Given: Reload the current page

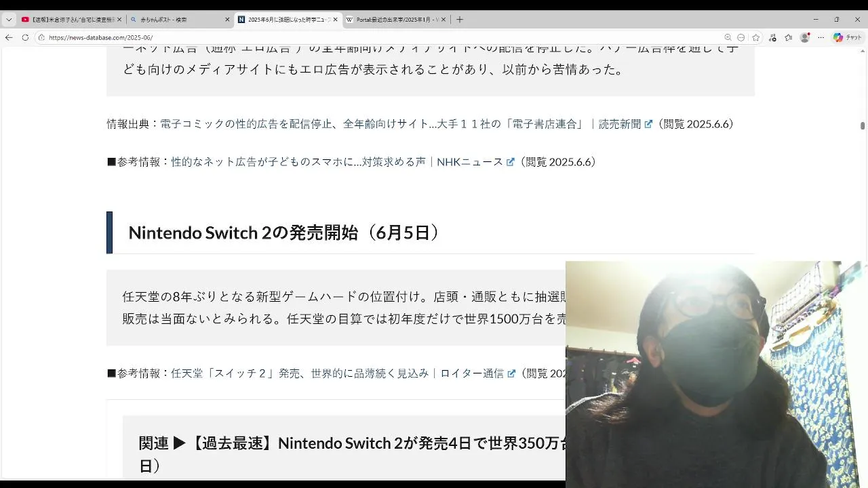Looking at the screenshot, I should 25,37.
